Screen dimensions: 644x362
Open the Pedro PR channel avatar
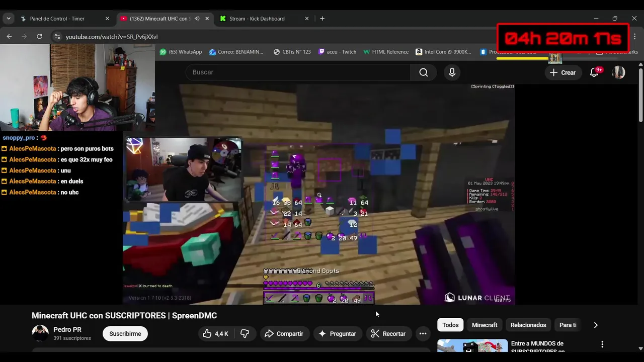pyautogui.click(x=40, y=333)
